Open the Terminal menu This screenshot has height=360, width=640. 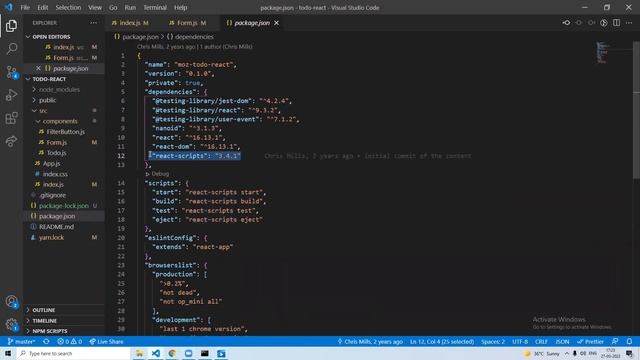[155, 7]
